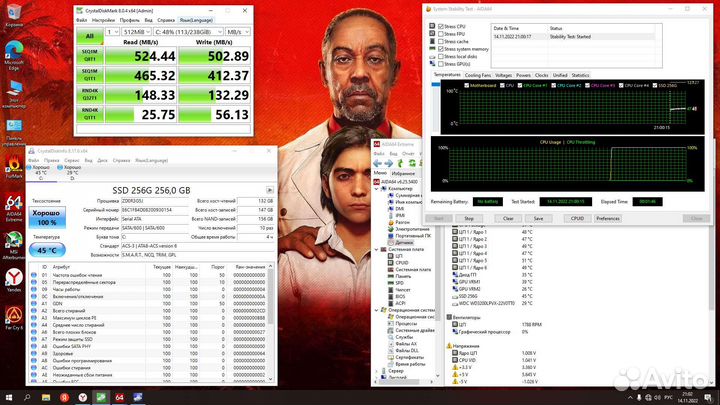
Task: Click the blue temperature 45 °C indicator
Action: [x=46, y=250]
